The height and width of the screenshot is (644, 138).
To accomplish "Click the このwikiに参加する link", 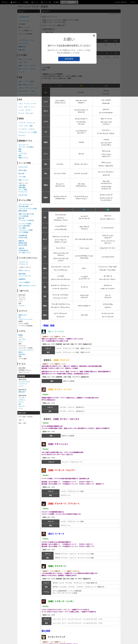I will coord(120,2).
